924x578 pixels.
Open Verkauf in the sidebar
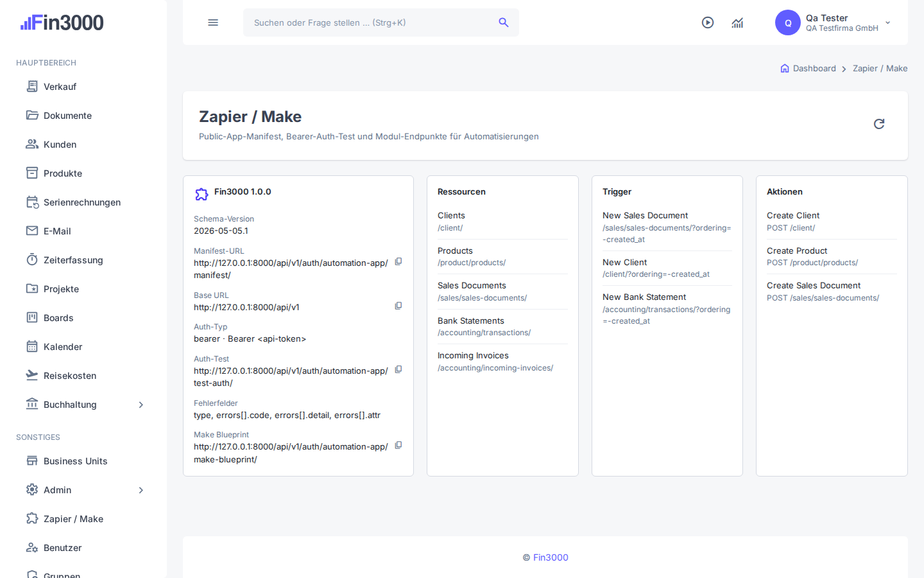tap(60, 87)
